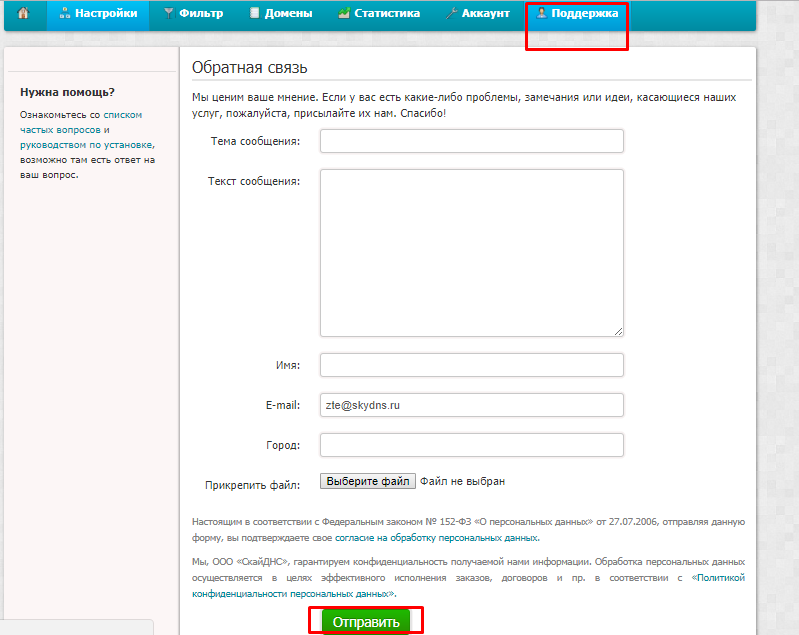Click the Выберите файл button
The height and width of the screenshot is (635, 799).
[x=367, y=481]
